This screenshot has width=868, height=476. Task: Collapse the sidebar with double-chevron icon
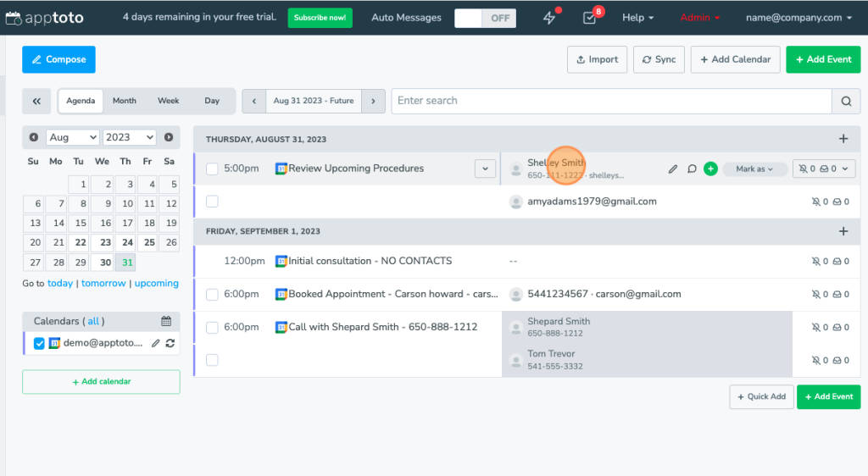36,101
